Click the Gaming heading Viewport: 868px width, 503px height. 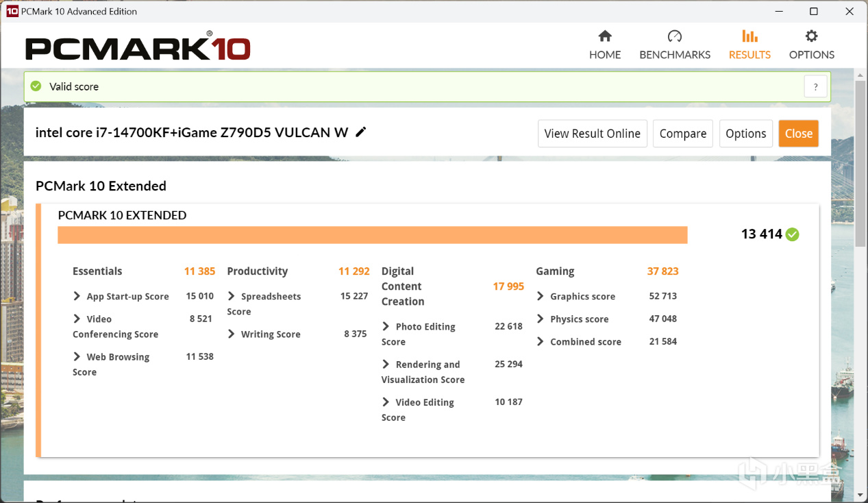point(555,271)
